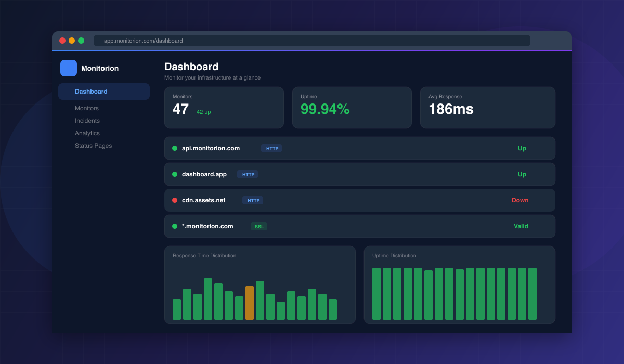Image resolution: width=624 pixels, height=364 pixels.
Task: Click the Down status of cdn.assets.net
Action: (520, 200)
